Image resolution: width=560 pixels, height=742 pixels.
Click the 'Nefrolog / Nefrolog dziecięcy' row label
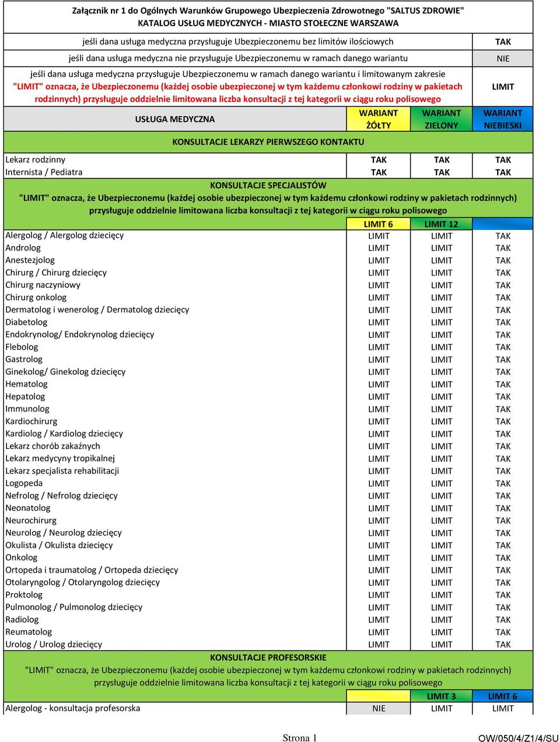[x=61, y=496]
